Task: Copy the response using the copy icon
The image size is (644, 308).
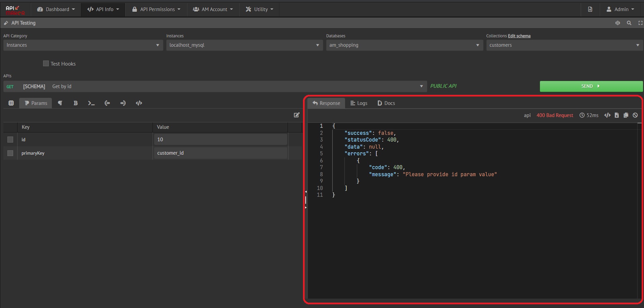Action: click(x=626, y=115)
